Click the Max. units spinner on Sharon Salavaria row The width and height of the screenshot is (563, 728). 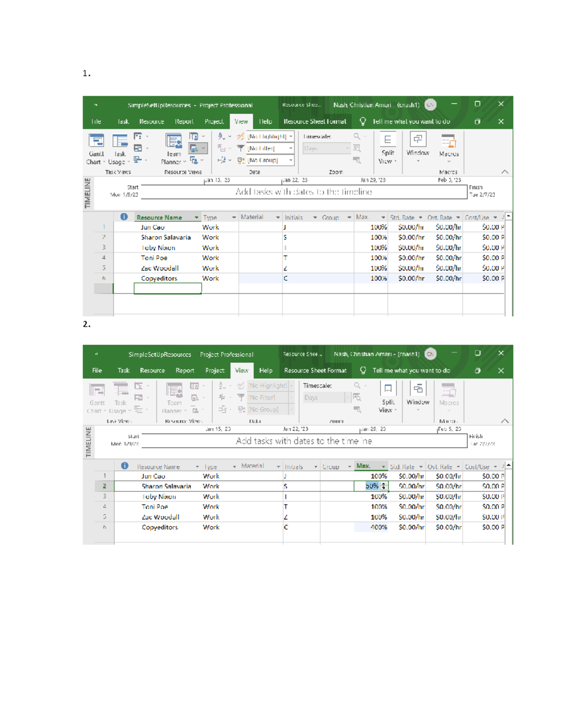tap(384, 486)
